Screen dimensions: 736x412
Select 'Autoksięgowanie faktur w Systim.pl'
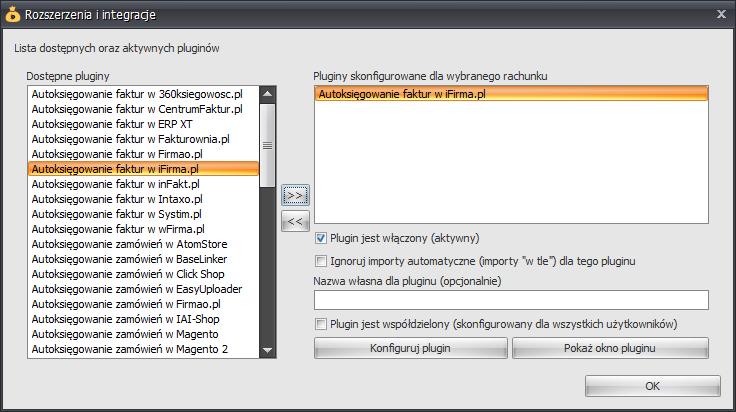pyautogui.click(x=143, y=214)
